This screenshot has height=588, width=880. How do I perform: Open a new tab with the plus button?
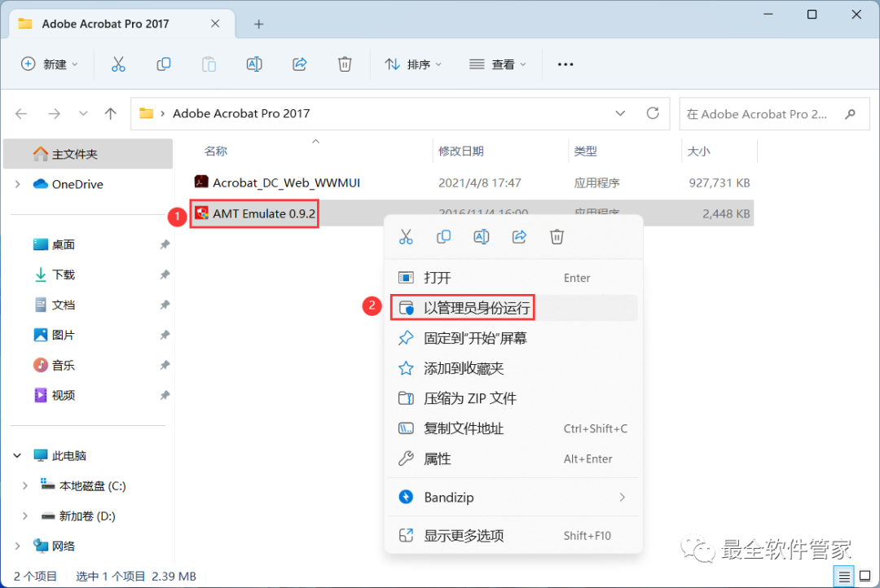[x=259, y=24]
